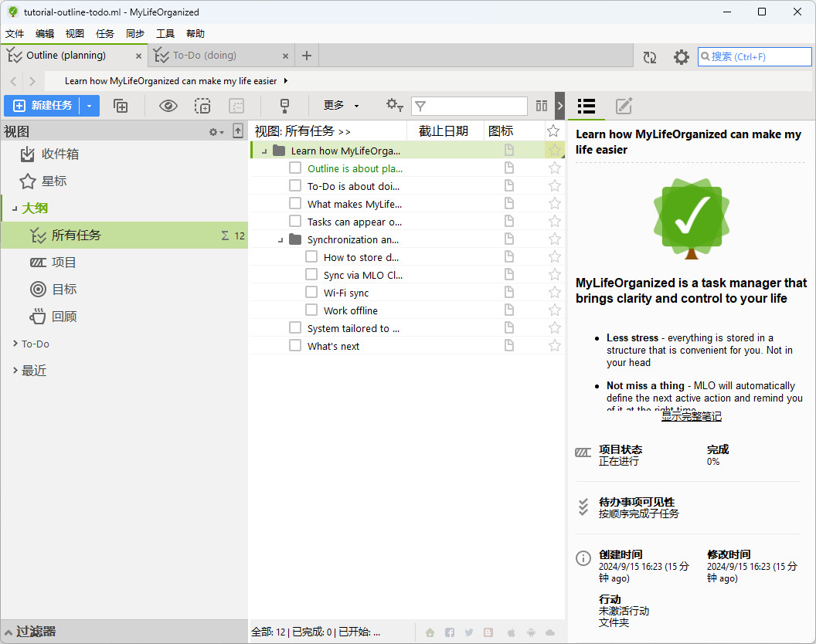Viewport: 816px width, 644px height.
Task: Expand the To-Do view group
Action: click(x=15, y=344)
